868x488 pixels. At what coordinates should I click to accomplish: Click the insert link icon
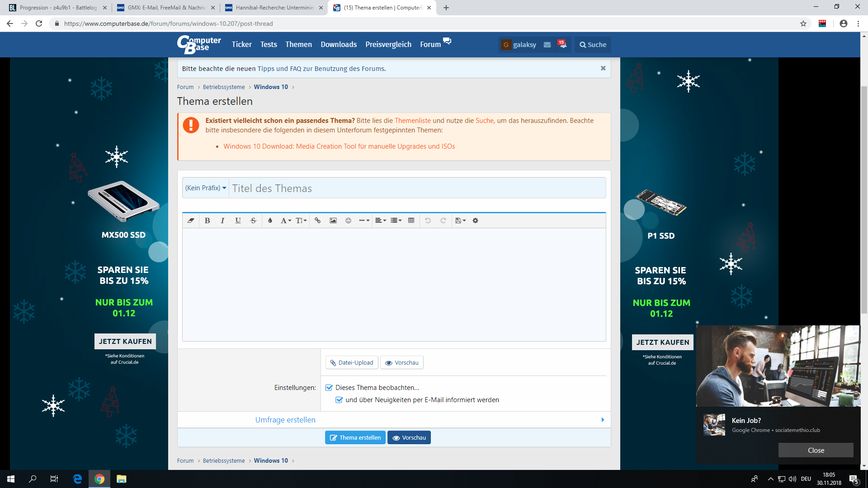tap(317, 221)
